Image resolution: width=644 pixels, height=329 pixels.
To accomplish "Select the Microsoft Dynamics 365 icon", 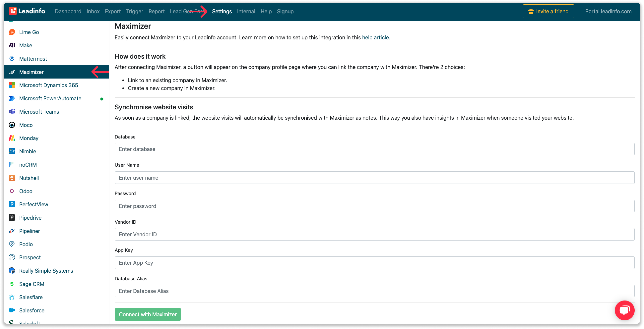I will [12, 85].
